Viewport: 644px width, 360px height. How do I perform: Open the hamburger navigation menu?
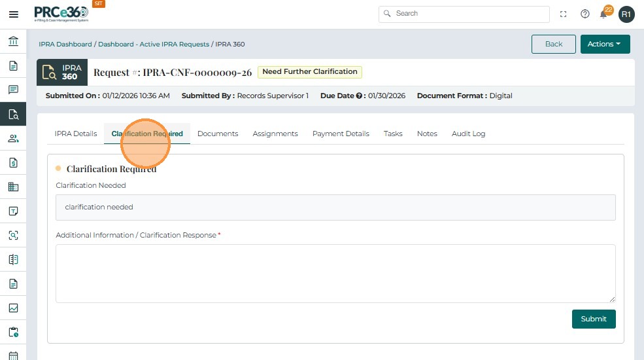[13, 14]
